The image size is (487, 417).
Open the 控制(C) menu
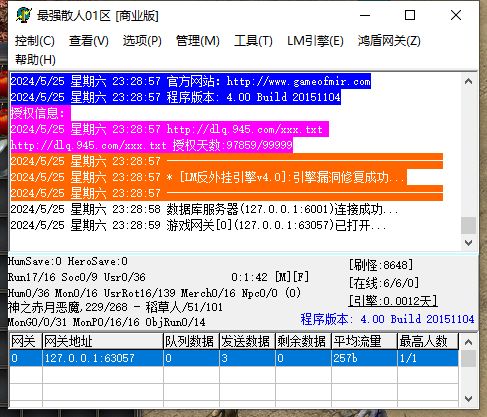[x=35, y=41]
